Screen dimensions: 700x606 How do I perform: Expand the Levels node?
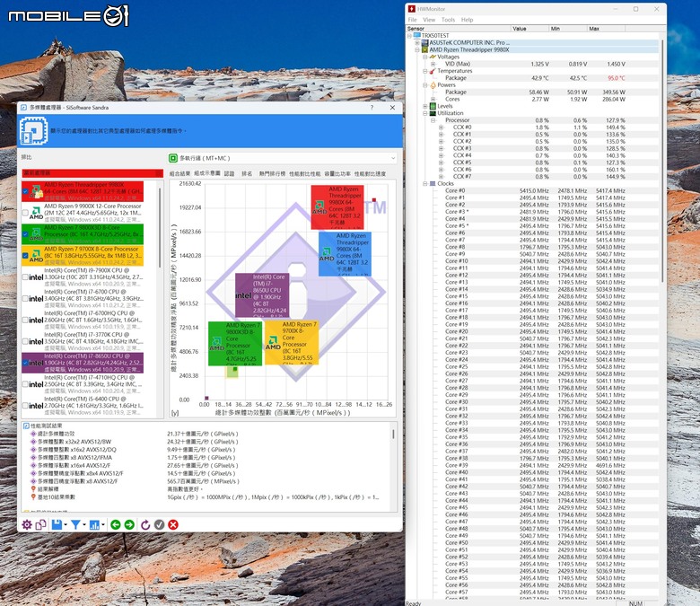pyautogui.click(x=425, y=106)
